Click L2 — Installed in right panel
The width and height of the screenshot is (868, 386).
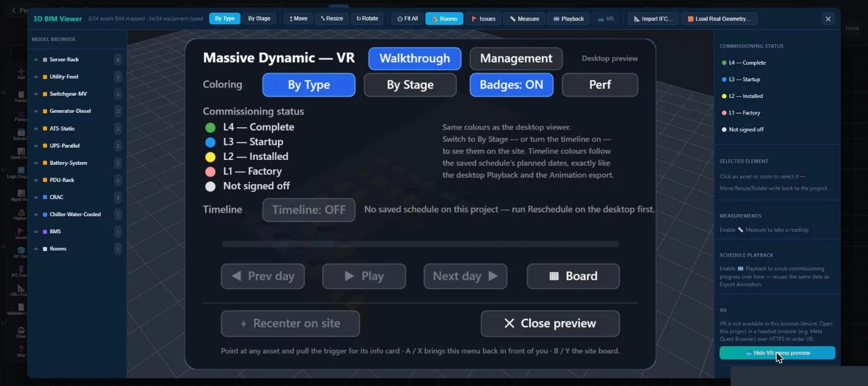pyautogui.click(x=746, y=96)
